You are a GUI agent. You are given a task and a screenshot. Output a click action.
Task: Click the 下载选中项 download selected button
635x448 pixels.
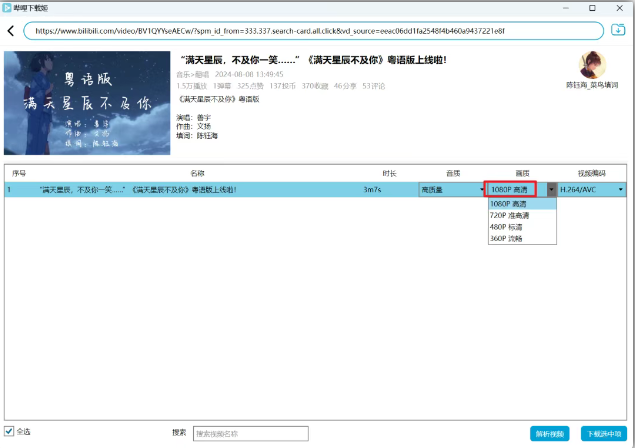[604, 434]
